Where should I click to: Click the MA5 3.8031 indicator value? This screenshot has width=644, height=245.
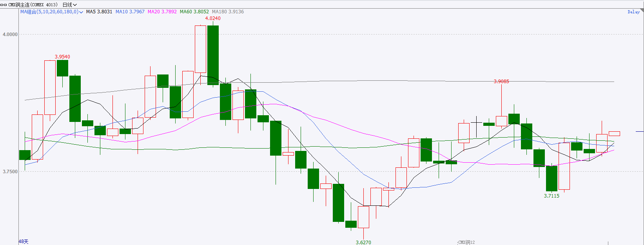coord(99,12)
